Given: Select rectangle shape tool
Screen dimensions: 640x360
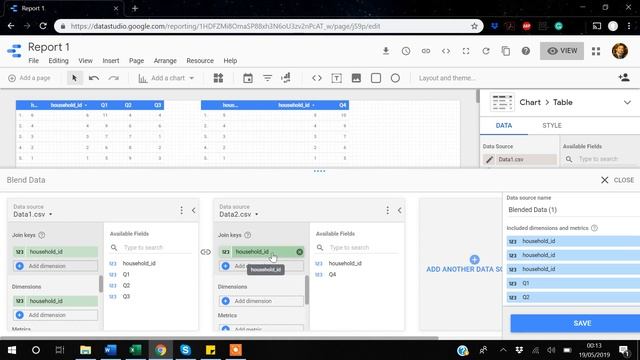Looking at the screenshot, I should (x=376, y=78).
